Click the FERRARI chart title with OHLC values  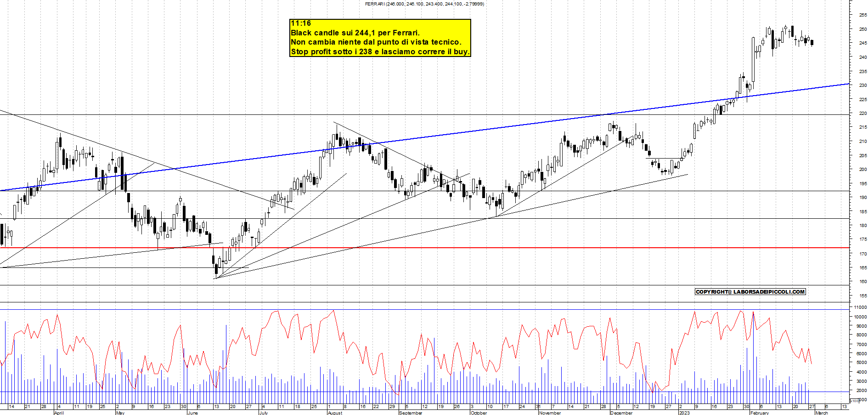[424, 4]
